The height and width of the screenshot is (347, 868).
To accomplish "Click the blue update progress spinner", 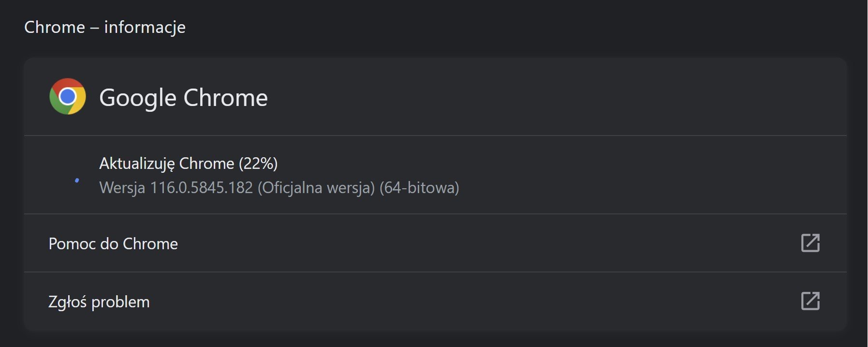I will [x=76, y=181].
